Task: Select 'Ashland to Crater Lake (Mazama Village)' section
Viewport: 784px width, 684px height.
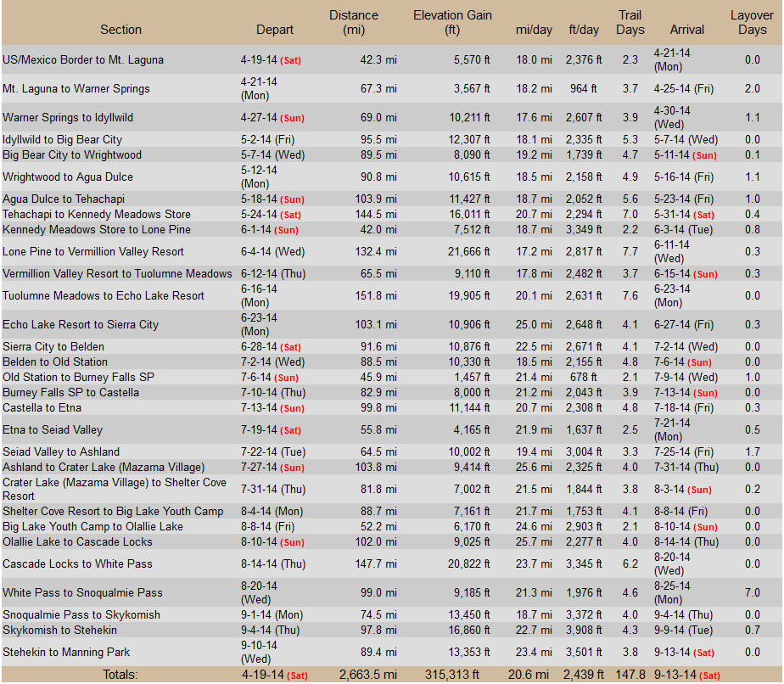Action: click(x=104, y=468)
